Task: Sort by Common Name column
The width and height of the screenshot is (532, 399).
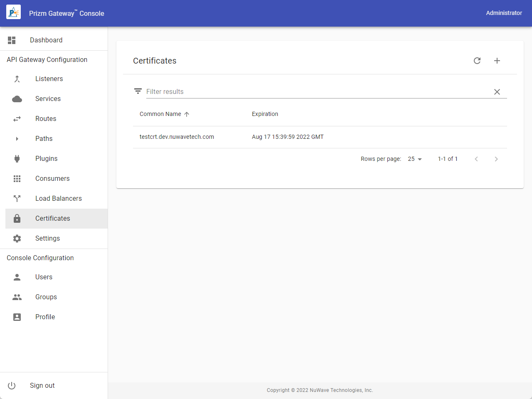Action: (160, 114)
